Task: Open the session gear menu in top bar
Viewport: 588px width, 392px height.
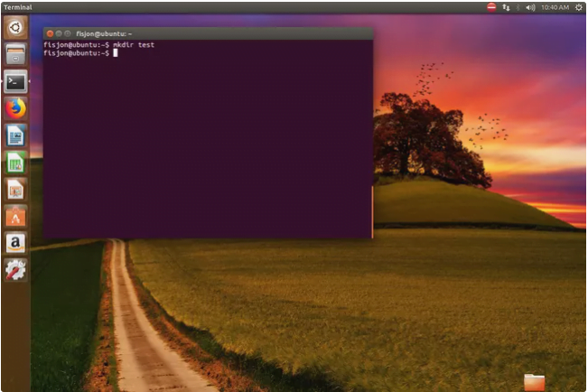Action: 579,7
